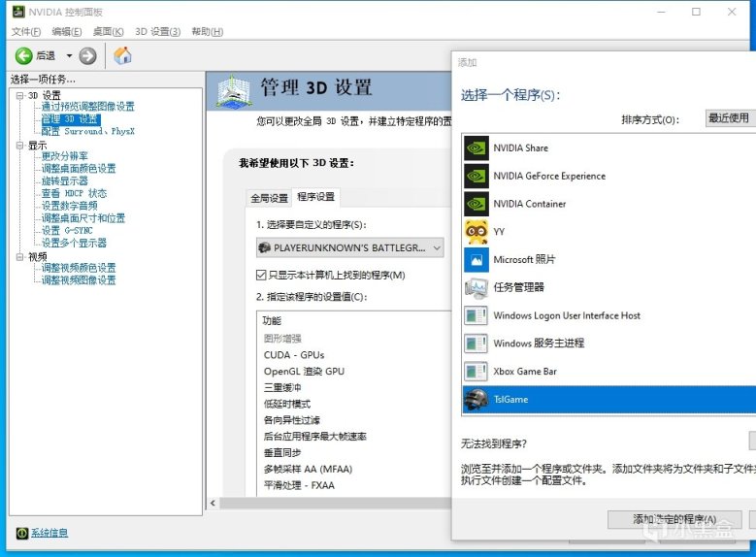Screen dimensions: 756x557
Task: Open the 桌面(K) menu
Action: pyautogui.click(x=109, y=32)
